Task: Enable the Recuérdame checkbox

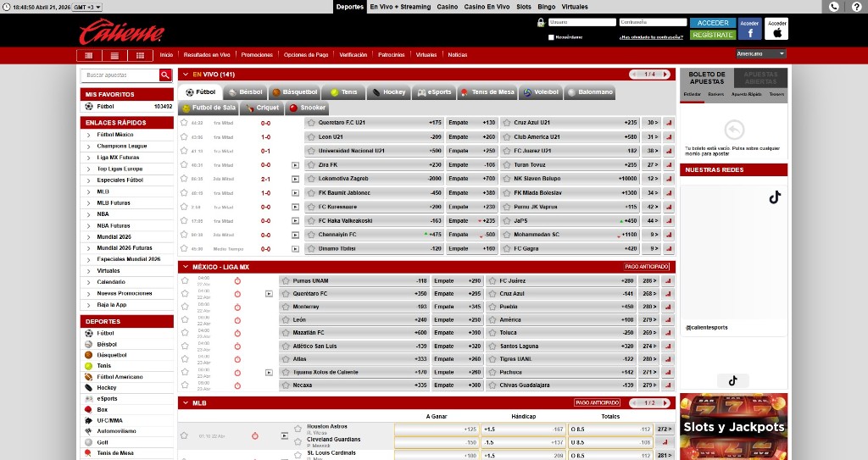Action: pos(552,37)
